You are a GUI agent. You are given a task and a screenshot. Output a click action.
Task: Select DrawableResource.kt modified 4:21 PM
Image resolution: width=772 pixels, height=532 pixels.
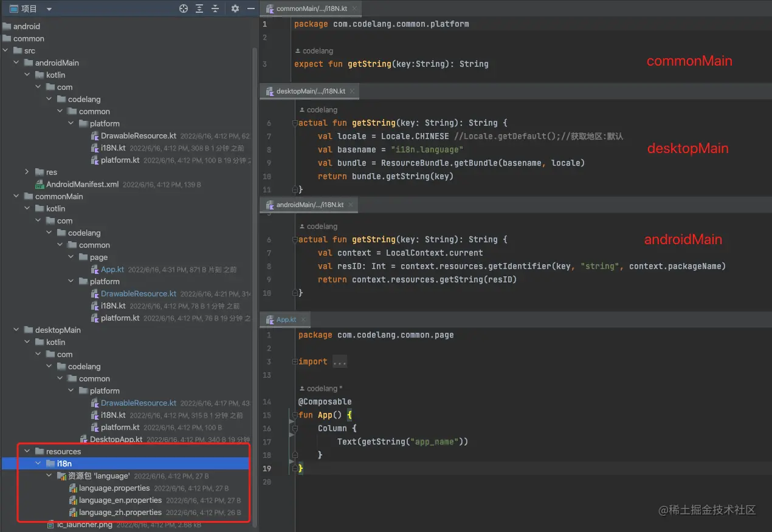pyautogui.click(x=139, y=294)
